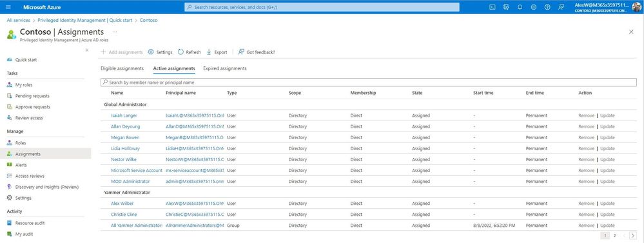
Task: Open the ellipsis next to Assignments title
Action: (115, 32)
